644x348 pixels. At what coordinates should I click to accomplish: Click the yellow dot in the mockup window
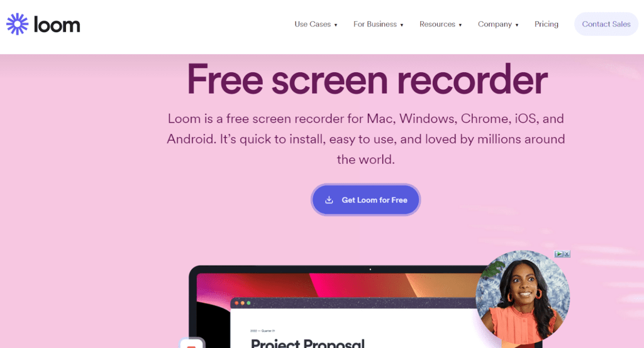pyautogui.click(x=243, y=303)
